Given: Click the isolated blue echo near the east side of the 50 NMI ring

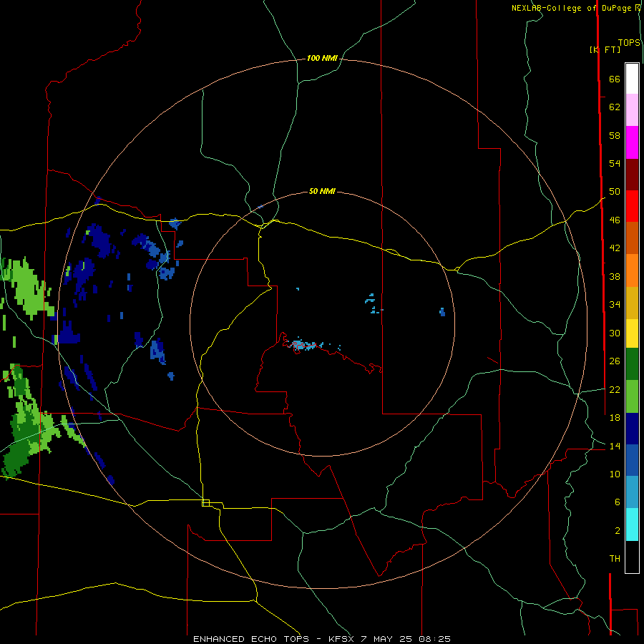Looking at the screenshot, I should coord(442,312).
